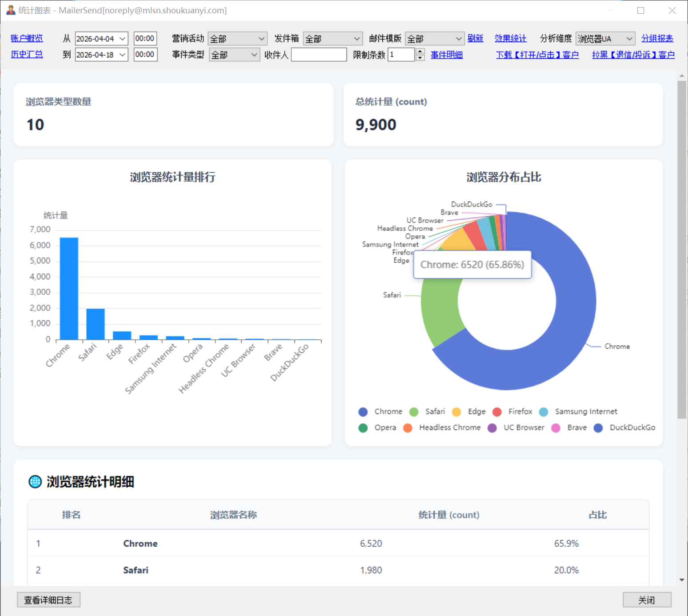The width and height of the screenshot is (688, 616).
Task: Click limit count spinner down arrow
Action: tap(420, 58)
